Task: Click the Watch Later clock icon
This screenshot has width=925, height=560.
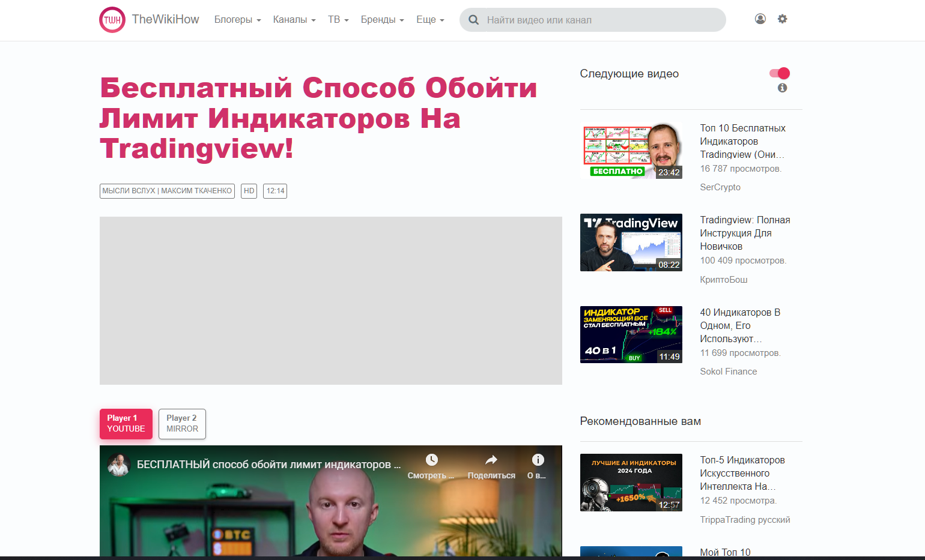Action: [431, 460]
